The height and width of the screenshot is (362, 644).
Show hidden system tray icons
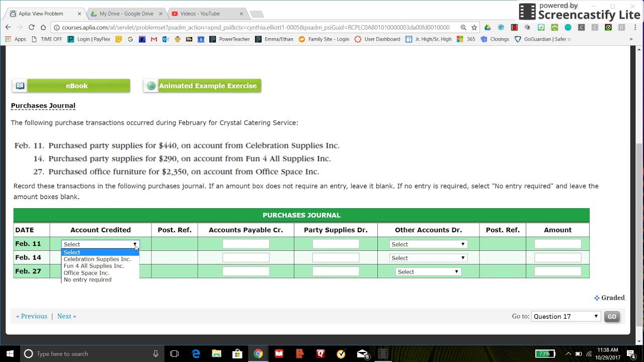(569, 354)
